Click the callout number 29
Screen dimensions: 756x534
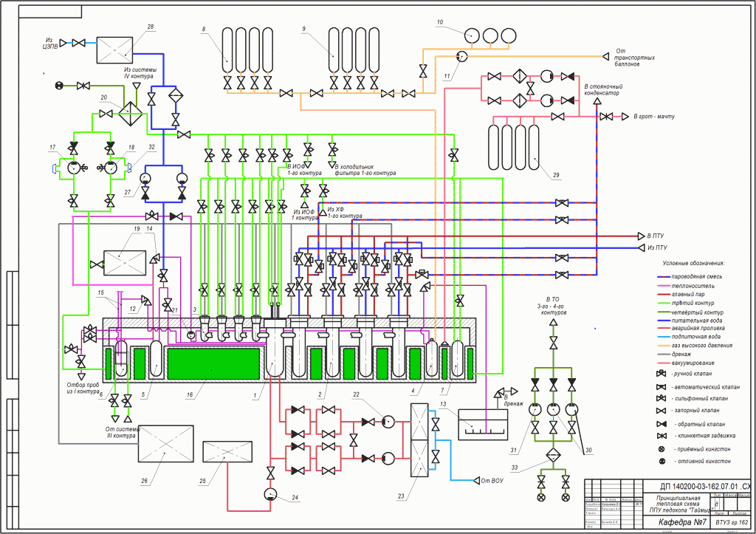556,175
